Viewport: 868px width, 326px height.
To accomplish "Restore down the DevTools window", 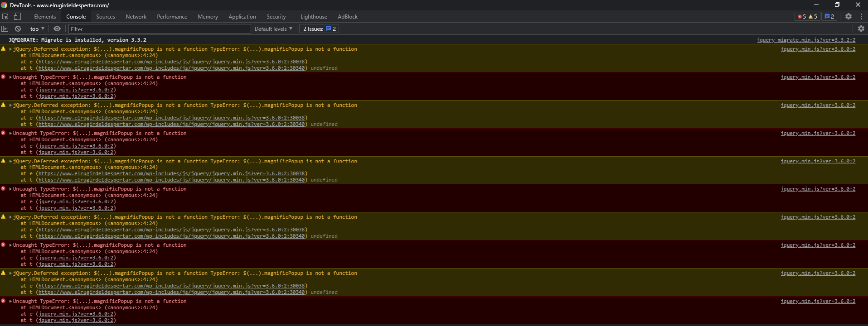I will point(837,5).
